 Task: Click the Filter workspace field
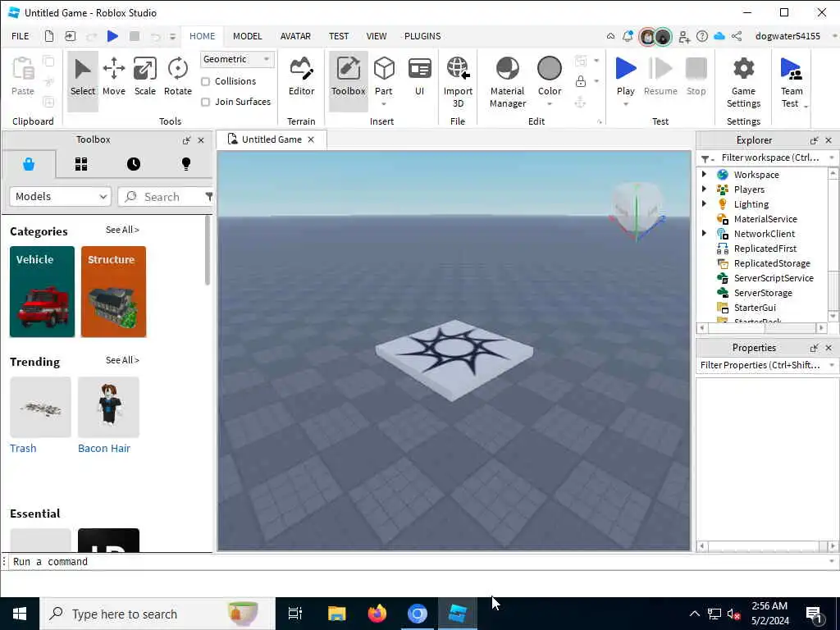(x=769, y=157)
